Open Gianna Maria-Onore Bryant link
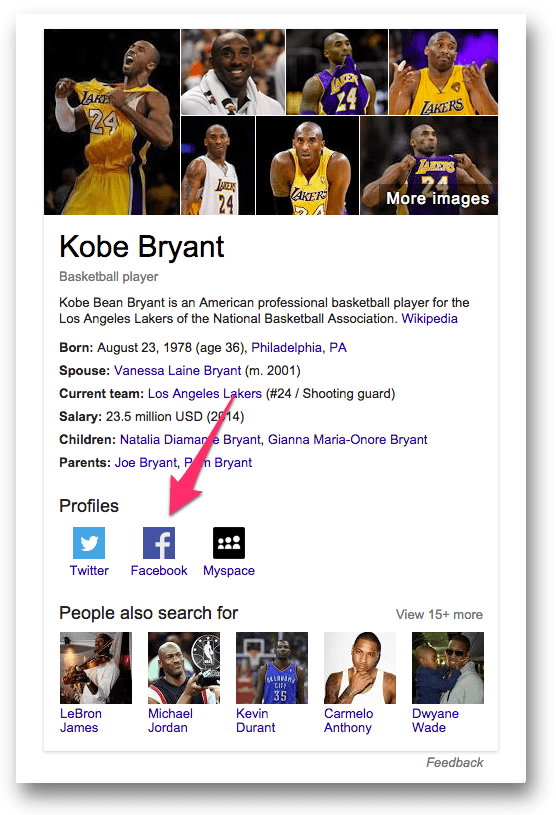 tap(348, 440)
